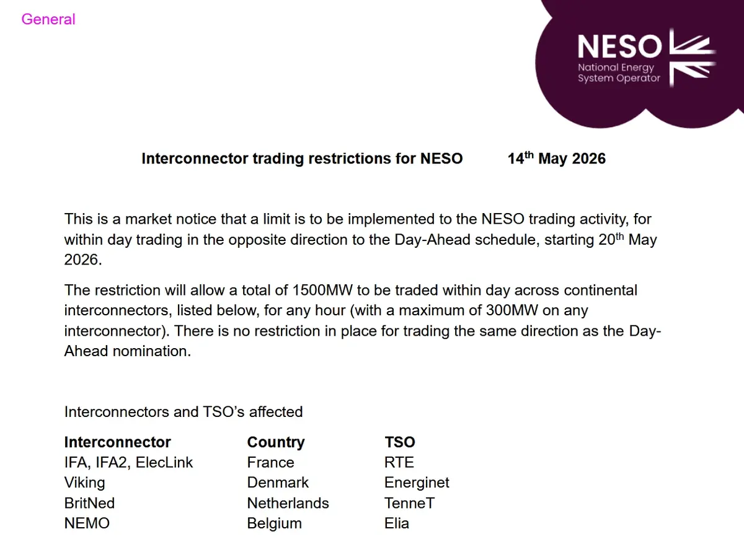
Task: Click the Netherlands country cell
Action: click(x=288, y=503)
